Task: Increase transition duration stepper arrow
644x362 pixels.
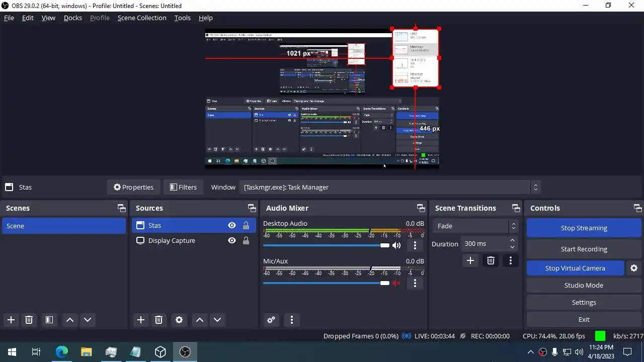Action: (512, 240)
